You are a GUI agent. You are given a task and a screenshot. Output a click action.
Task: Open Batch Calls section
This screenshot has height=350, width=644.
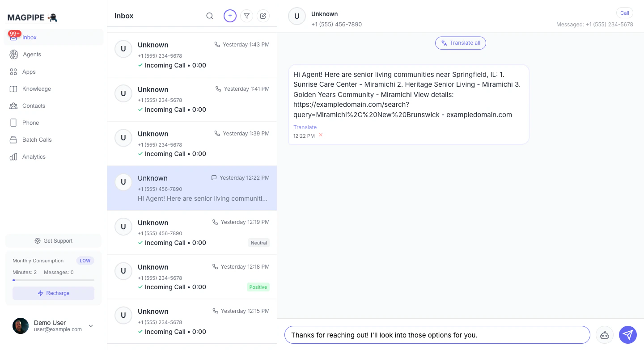[54, 139]
